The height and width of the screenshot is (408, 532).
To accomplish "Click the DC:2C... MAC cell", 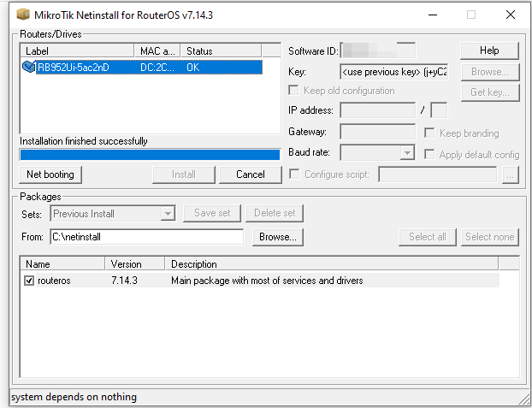I will [x=157, y=68].
